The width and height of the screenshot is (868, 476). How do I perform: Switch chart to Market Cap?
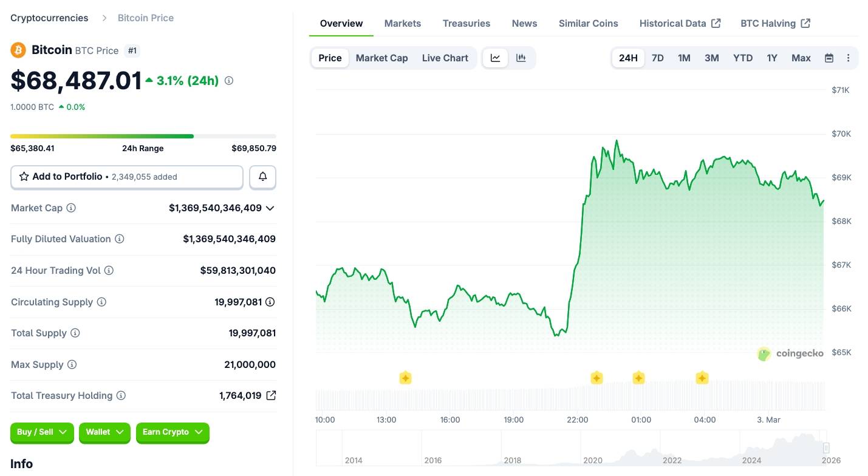381,58
